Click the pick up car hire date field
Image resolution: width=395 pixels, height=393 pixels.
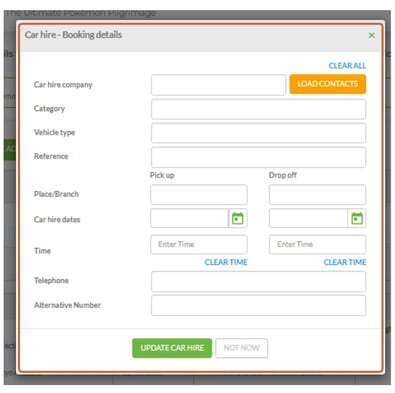tap(189, 219)
